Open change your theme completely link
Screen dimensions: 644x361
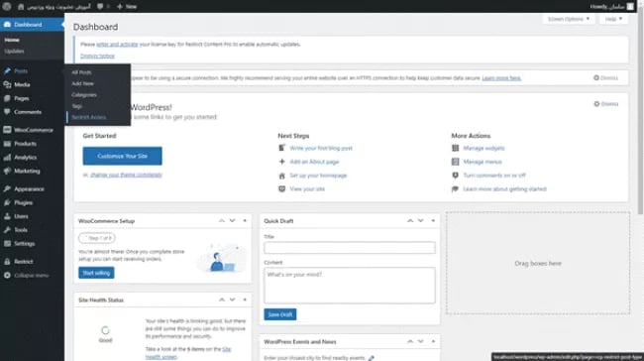(126, 175)
